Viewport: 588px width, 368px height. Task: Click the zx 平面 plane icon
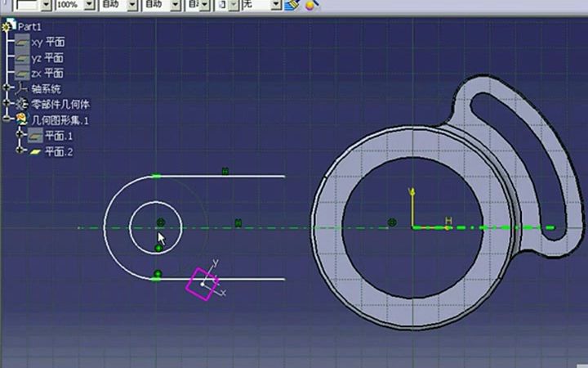[x=22, y=74]
